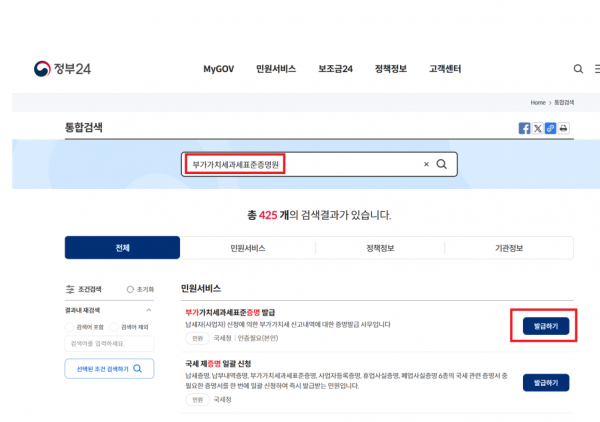Share page via Facebook icon
The height and width of the screenshot is (422, 600).
[524, 128]
